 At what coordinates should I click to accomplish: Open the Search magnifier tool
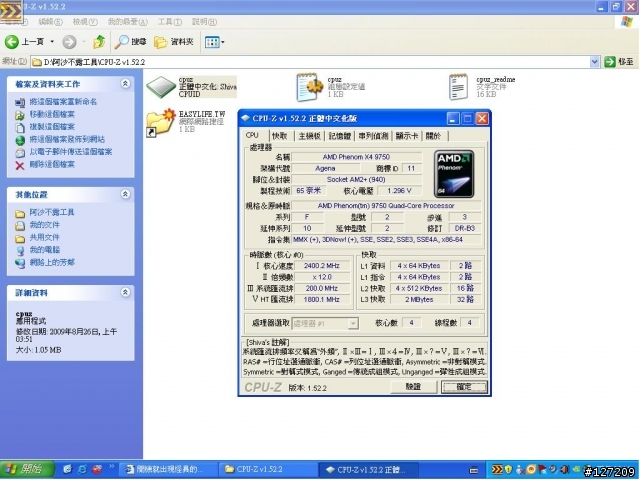click(x=131, y=42)
